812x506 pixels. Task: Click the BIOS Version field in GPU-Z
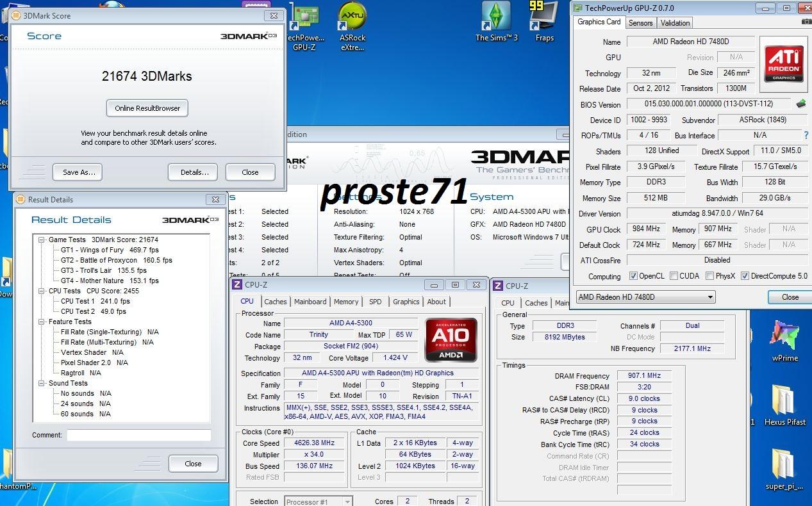tap(709, 104)
